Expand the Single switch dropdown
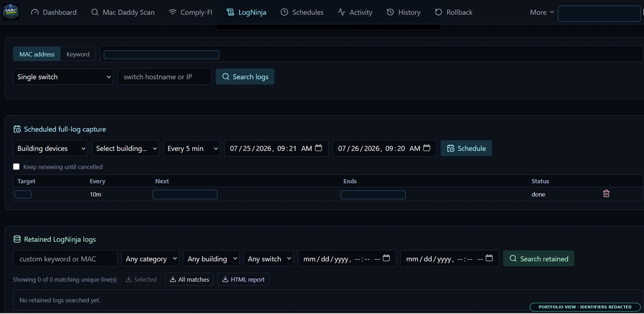Screen dimensions: 644x314 click(63, 77)
